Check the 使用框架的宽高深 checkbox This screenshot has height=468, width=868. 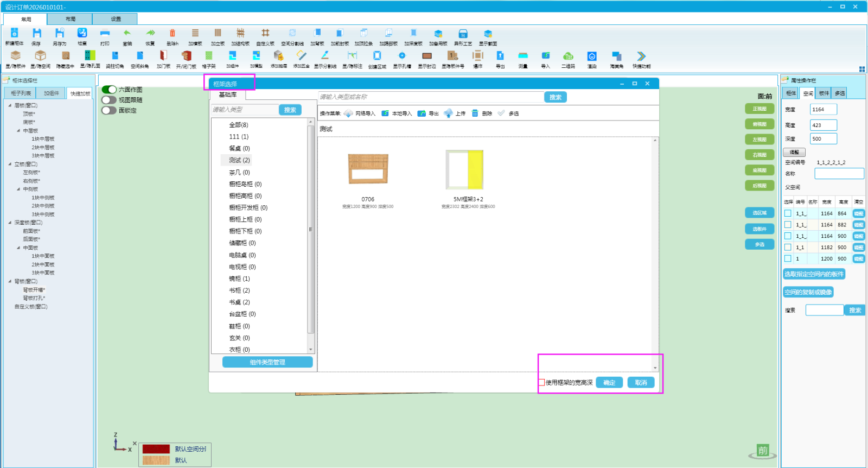point(541,383)
